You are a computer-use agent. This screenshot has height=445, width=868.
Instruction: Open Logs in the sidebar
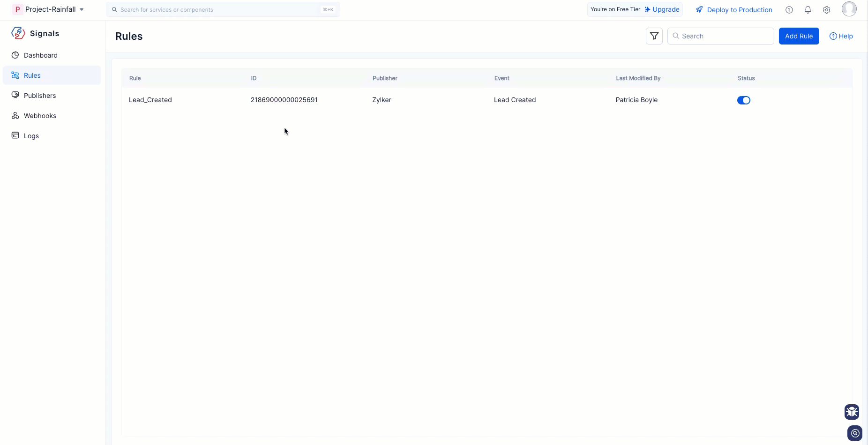pyautogui.click(x=52, y=136)
